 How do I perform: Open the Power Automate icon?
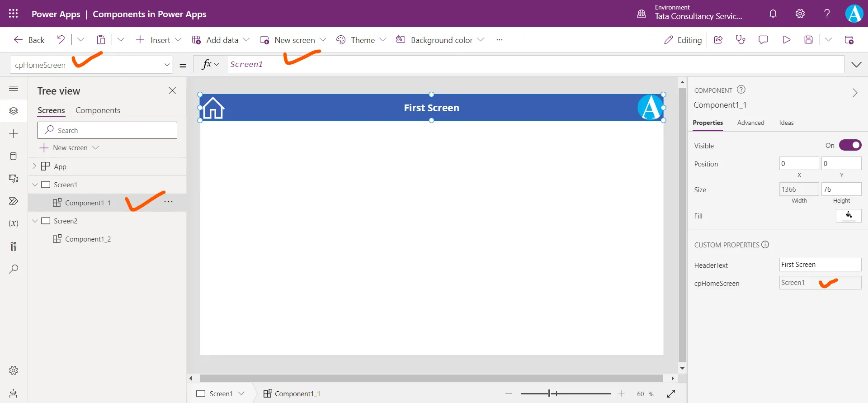point(14,201)
